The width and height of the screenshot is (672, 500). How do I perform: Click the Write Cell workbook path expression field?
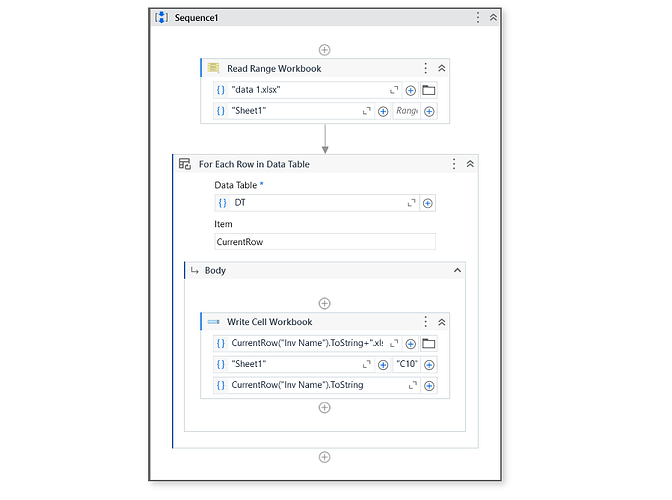308,343
